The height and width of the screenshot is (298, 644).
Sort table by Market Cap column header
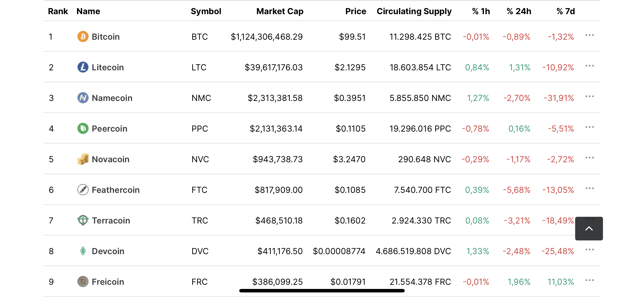280,11
